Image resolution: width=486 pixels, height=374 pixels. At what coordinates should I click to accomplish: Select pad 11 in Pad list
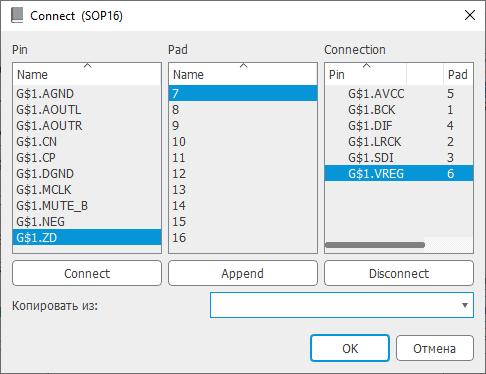(x=243, y=158)
